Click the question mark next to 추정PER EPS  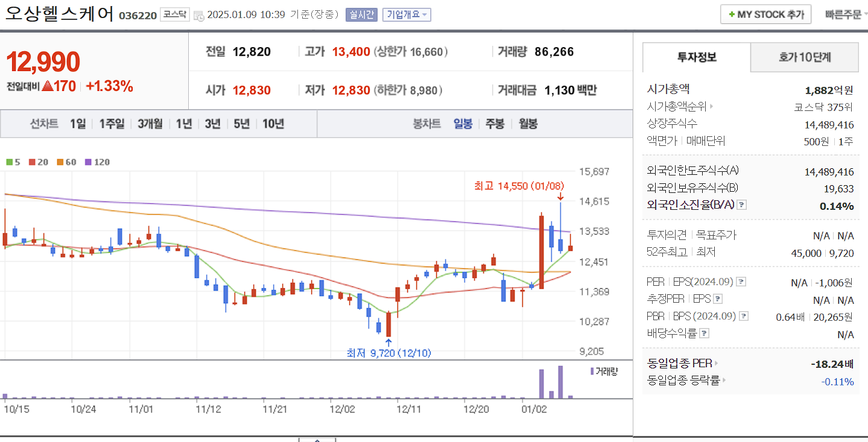(x=717, y=298)
